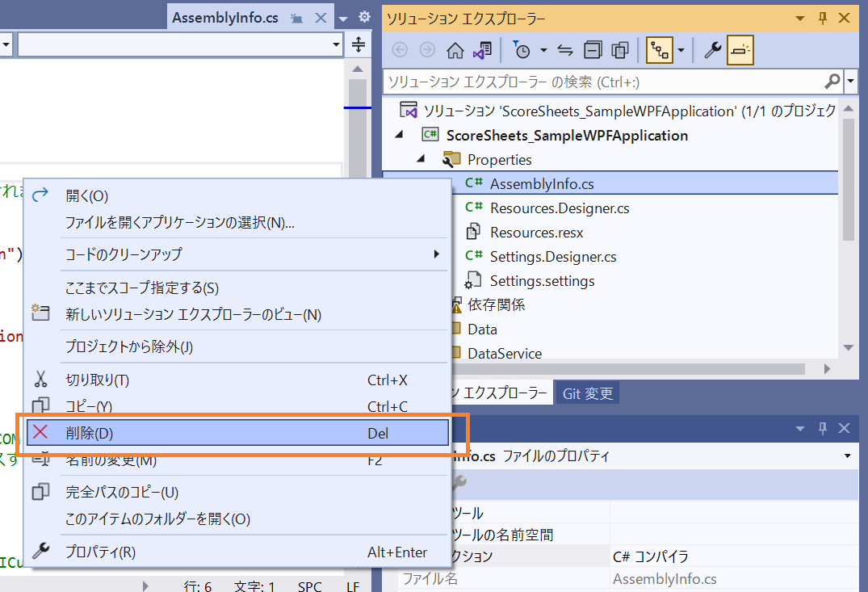868x592 pixels.
Task: Open the pending changes filter clock icon
Action: pyautogui.click(x=522, y=50)
